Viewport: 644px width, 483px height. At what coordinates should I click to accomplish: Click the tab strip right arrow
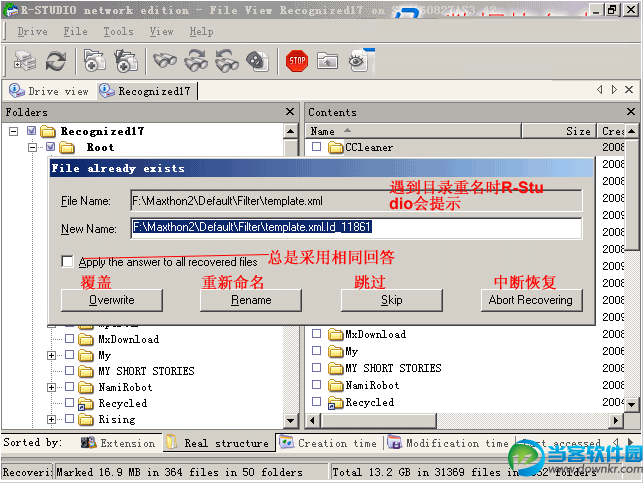point(614,90)
